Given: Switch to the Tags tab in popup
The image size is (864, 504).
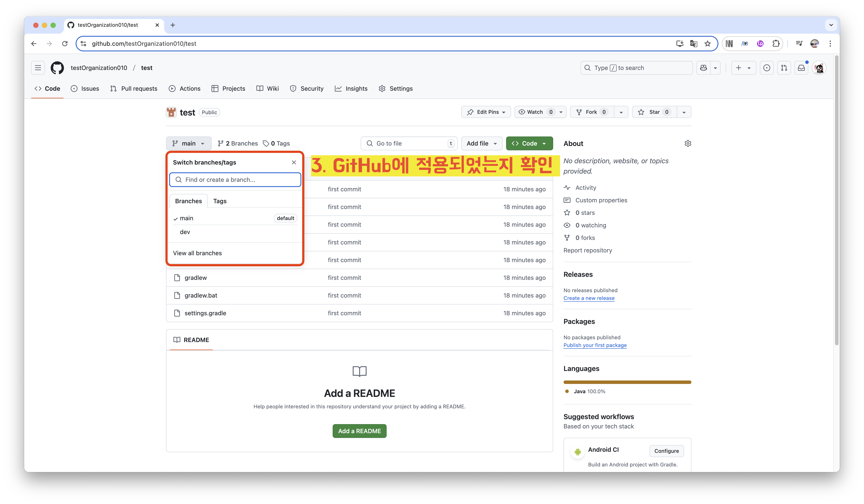Looking at the screenshot, I should pos(220,201).
